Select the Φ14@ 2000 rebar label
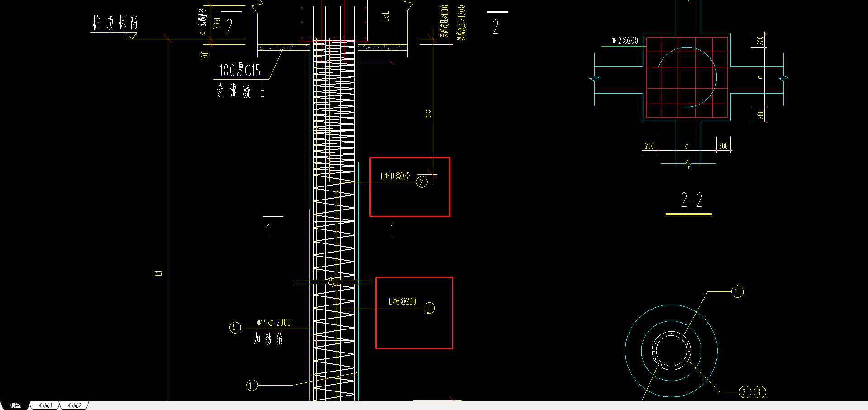The height and width of the screenshot is (410, 868). click(x=274, y=323)
